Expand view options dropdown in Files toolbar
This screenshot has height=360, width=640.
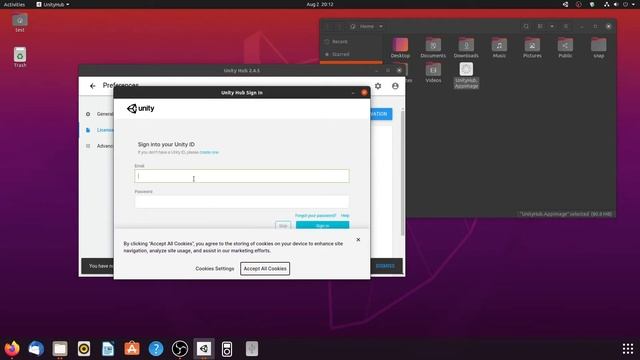pos(552,27)
